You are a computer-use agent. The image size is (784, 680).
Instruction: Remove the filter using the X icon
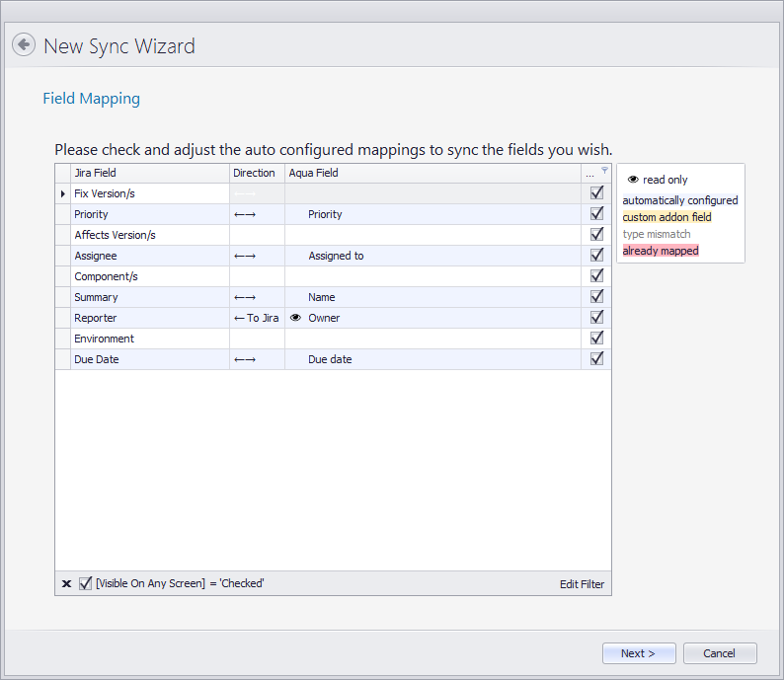66,584
